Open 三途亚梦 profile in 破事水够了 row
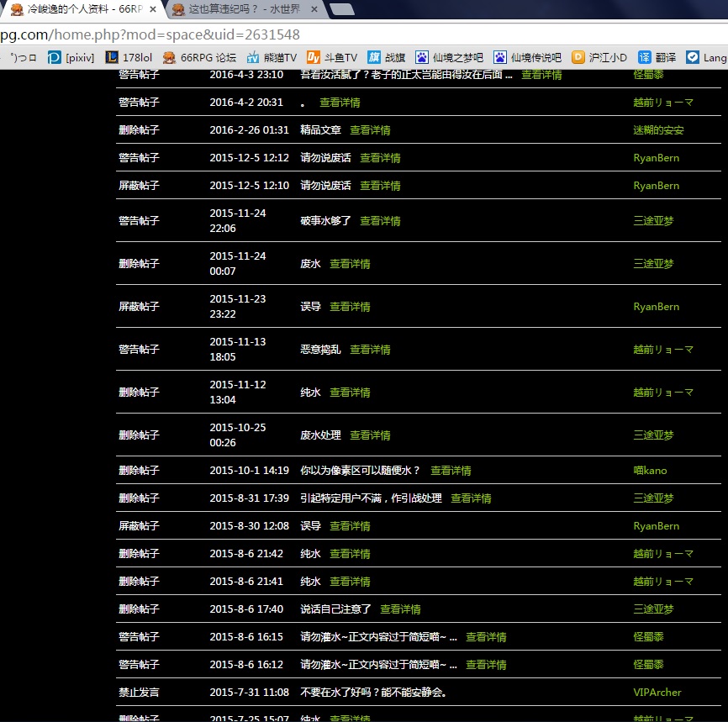 (x=654, y=221)
